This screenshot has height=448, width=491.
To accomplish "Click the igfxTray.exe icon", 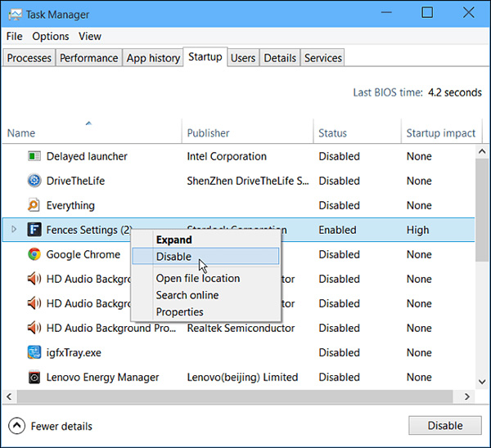I will [34, 352].
